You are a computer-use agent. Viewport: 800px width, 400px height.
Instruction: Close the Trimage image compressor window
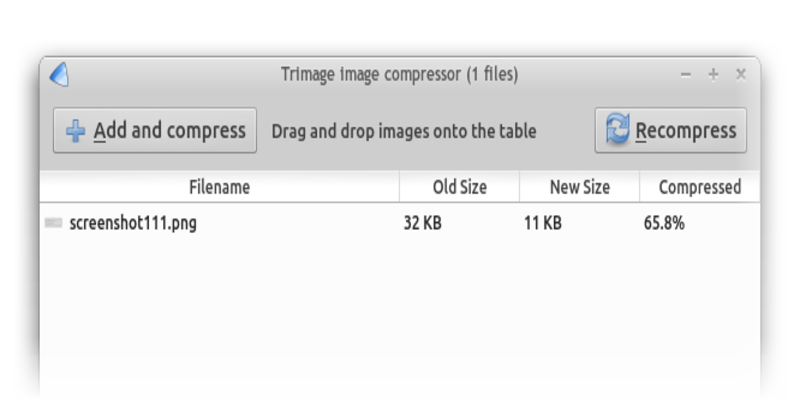click(x=741, y=74)
